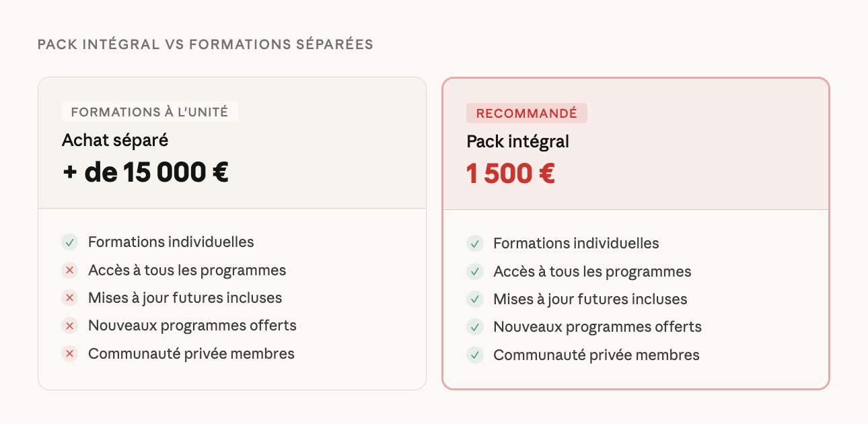Click green check beside Pack intégral Nouveaux programmes offerts
The height and width of the screenshot is (424, 868).
click(475, 327)
